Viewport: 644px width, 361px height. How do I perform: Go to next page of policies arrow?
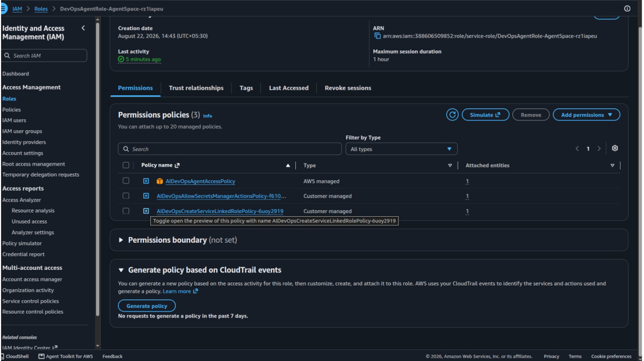point(599,148)
